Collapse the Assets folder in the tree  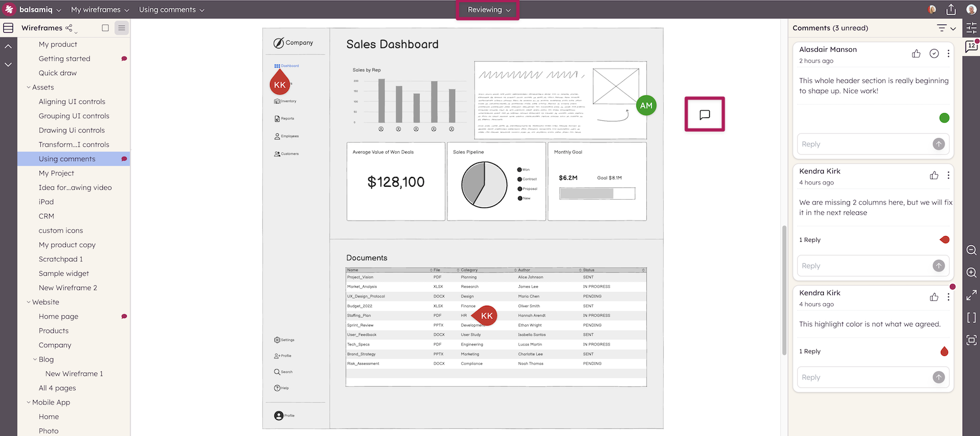point(29,87)
